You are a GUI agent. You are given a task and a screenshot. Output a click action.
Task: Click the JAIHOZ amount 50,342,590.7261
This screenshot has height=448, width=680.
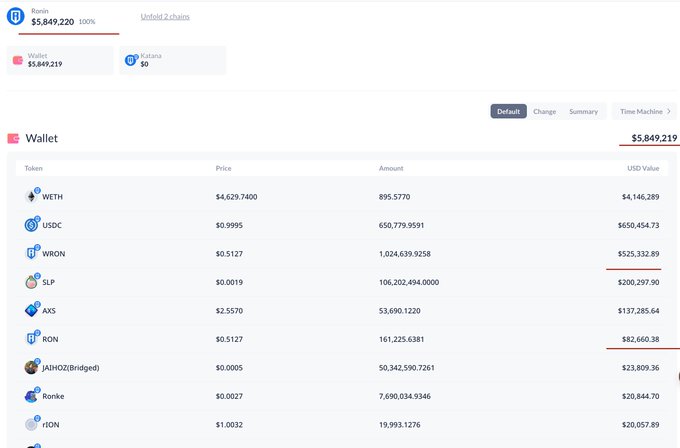point(407,368)
